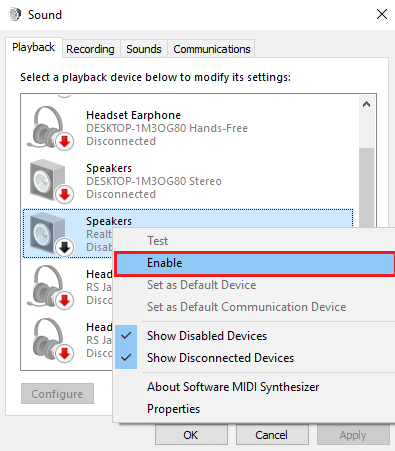This screenshot has width=395, height=451.
Task: Switch to the Sounds tab
Action: click(x=144, y=49)
